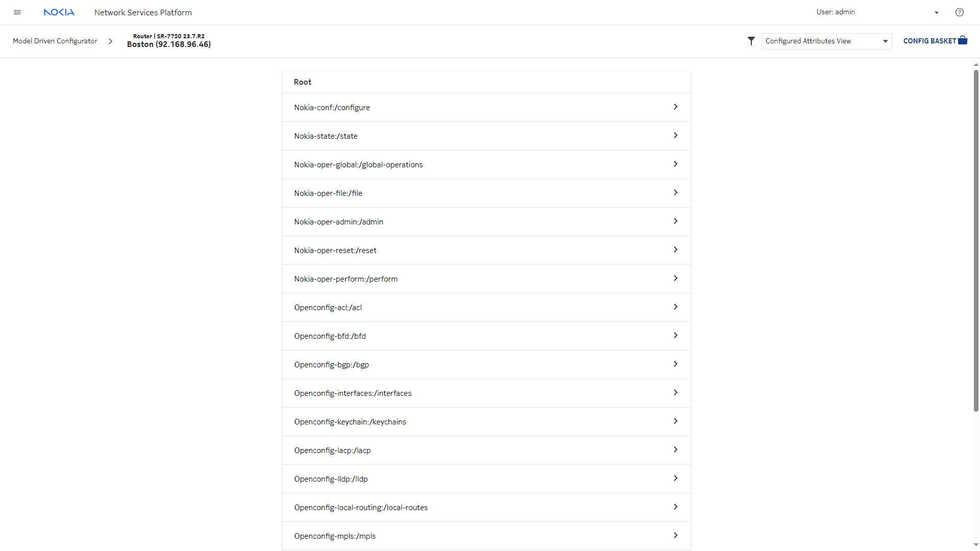Click the vertical scrollbar thumb
Screen dimensions: 980x551
click(x=976, y=240)
